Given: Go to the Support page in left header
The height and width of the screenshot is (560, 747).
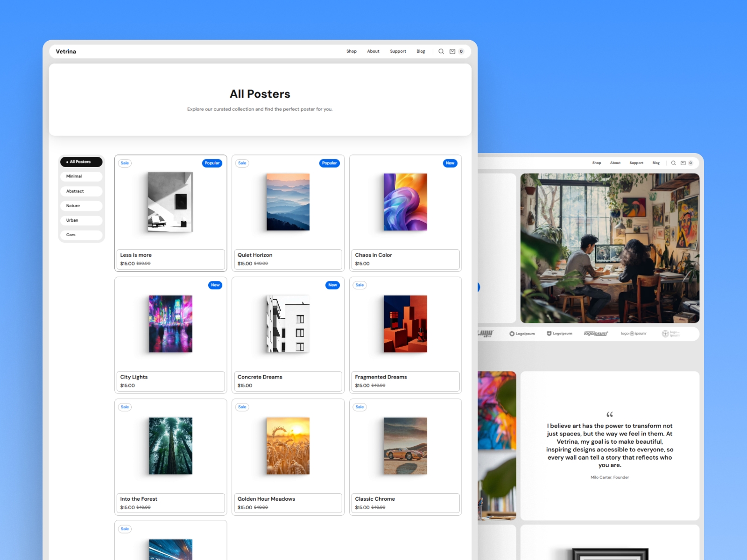Looking at the screenshot, I should point(398,51).
